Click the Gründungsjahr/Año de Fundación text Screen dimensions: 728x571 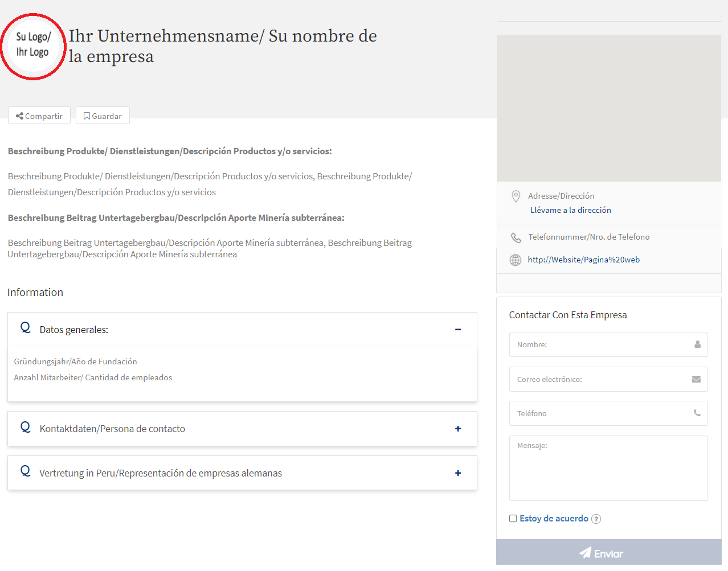click(75, 362)
